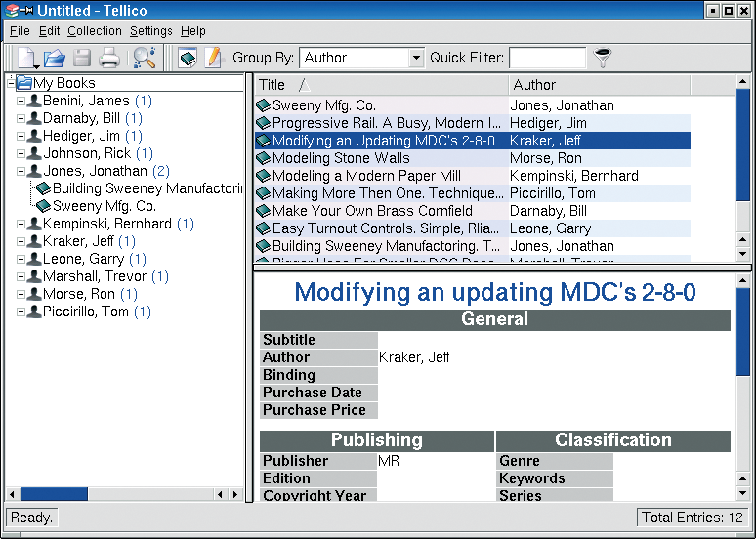Viewport: 756px width, 539px height.
Task: Click the book icon for Modeling Stone Walls row
Action: (x=264, y=158)
